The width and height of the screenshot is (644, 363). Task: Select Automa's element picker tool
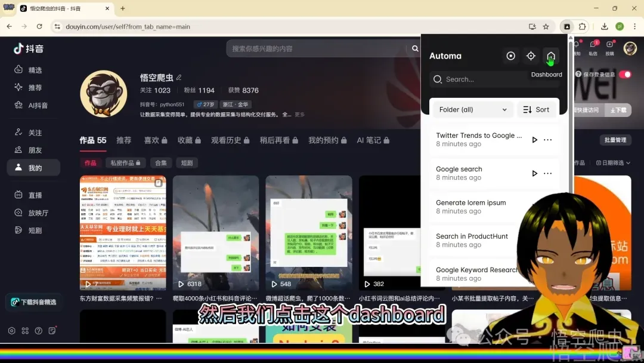531,56
